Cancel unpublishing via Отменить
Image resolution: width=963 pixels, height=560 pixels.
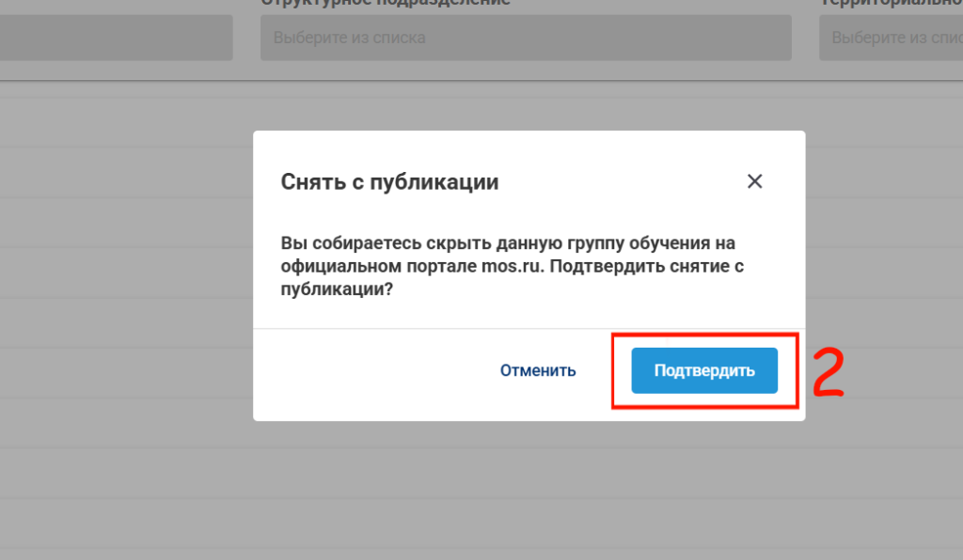click(537, 370)
